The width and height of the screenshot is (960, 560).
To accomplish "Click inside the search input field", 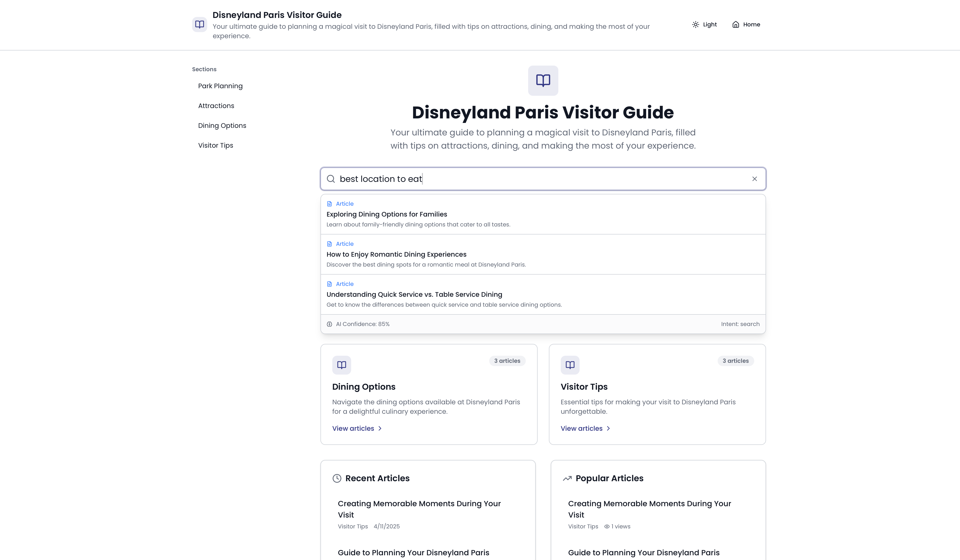I will (495, 179).
